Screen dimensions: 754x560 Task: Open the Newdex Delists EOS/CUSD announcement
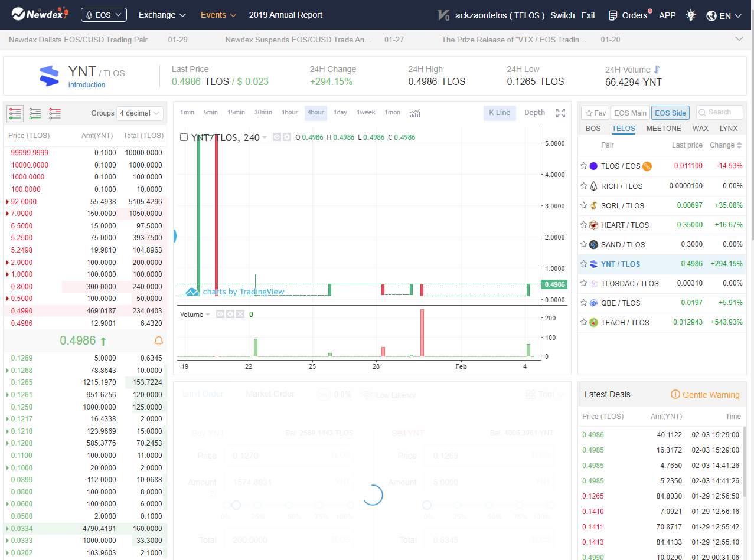(x=78, y=40)
